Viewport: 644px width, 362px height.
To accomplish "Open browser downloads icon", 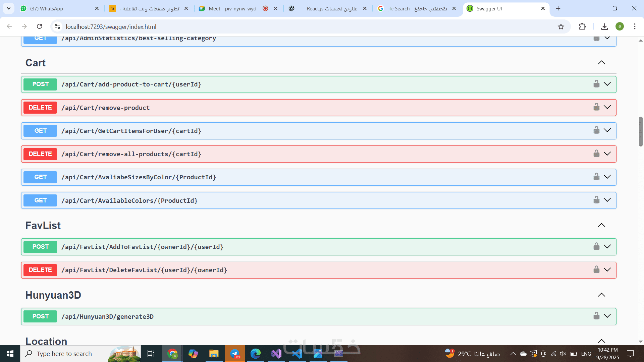I will click(604, 26).
